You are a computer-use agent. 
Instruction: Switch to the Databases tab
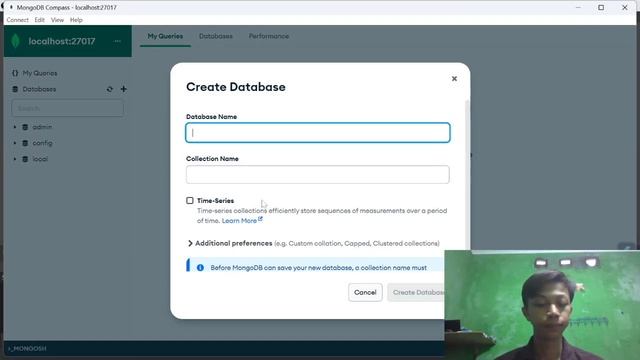216,36
